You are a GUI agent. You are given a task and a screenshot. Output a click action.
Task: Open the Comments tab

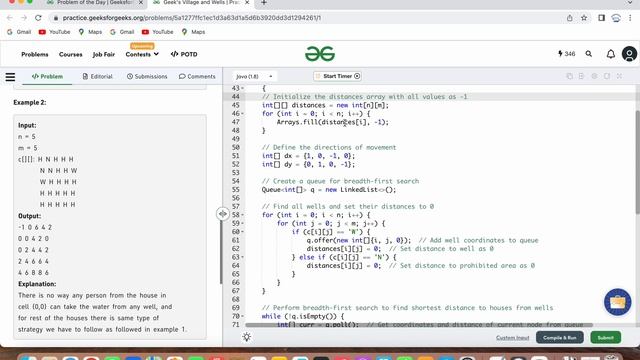point(197,76)
